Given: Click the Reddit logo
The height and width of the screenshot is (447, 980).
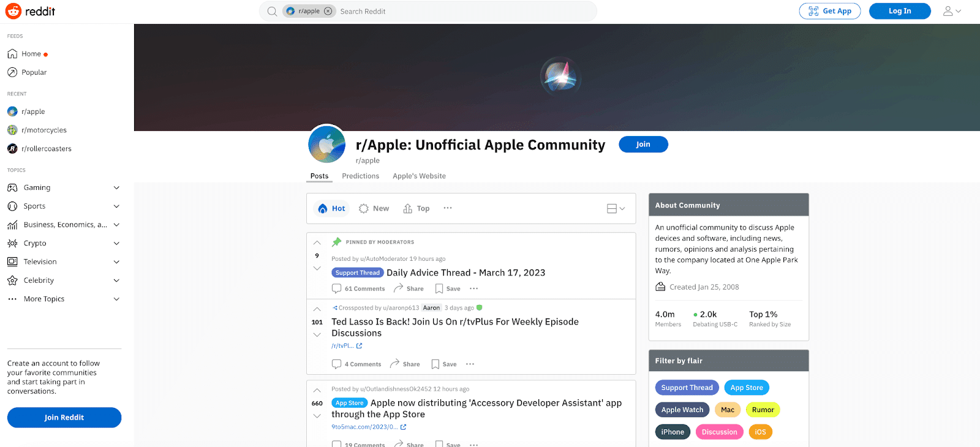Looking at the screenshot, I should pos(30,11).
